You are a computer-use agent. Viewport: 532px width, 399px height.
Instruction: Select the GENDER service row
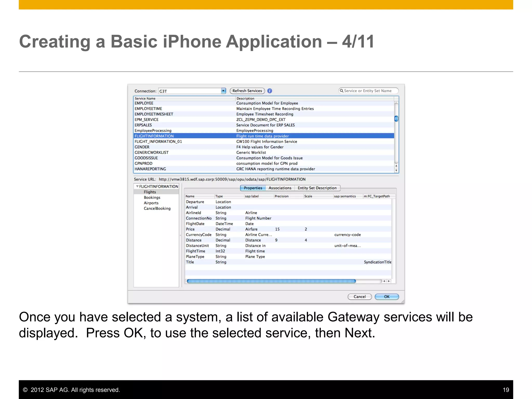click(x=264, y=147)
